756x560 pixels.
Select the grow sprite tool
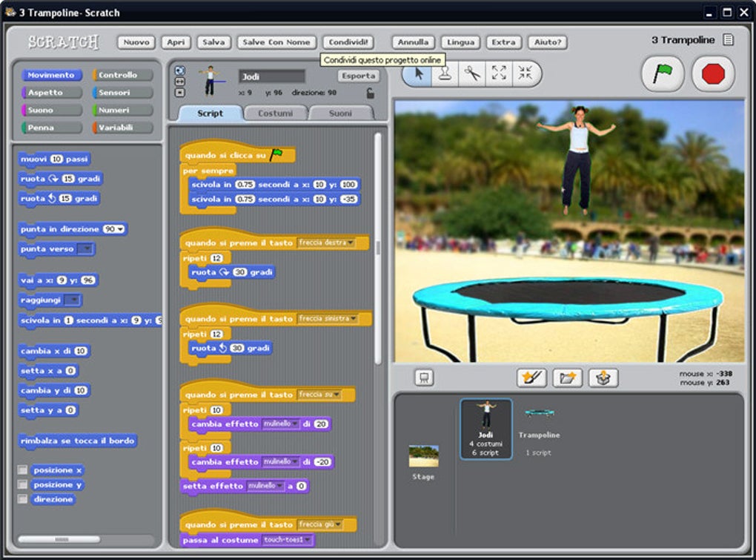(499, 73)
